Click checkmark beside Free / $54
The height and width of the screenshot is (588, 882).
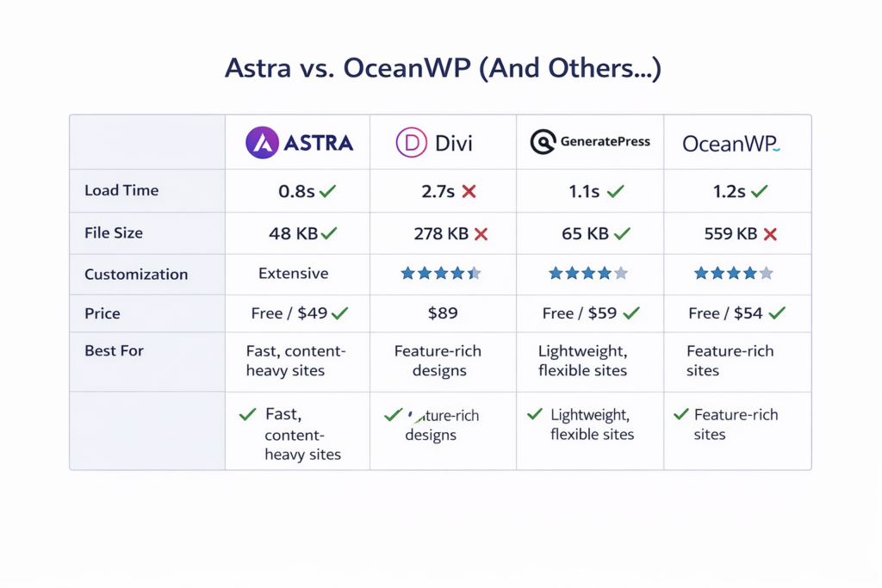(x=777, y=313)
